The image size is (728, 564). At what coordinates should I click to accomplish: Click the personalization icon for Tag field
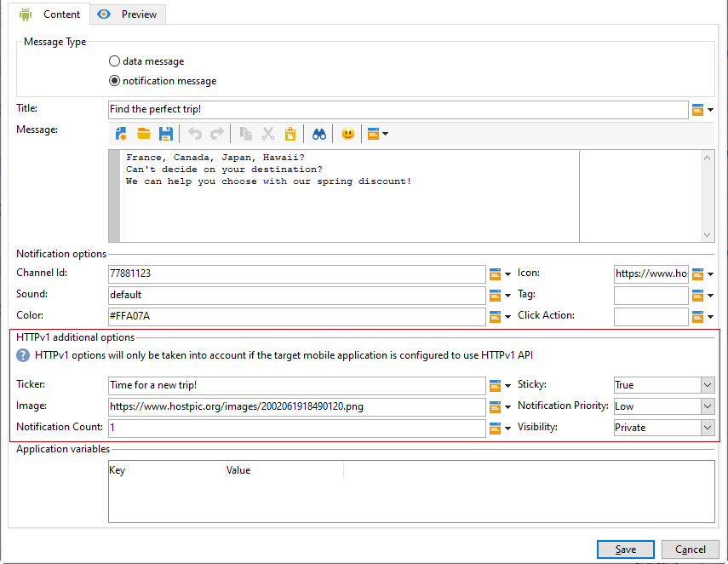[697, 296]
